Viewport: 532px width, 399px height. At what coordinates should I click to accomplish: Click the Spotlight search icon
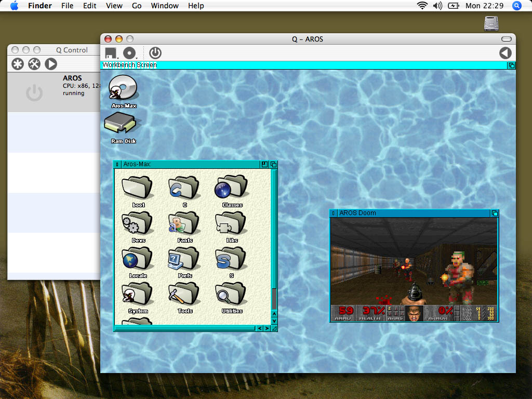(517, 5)
